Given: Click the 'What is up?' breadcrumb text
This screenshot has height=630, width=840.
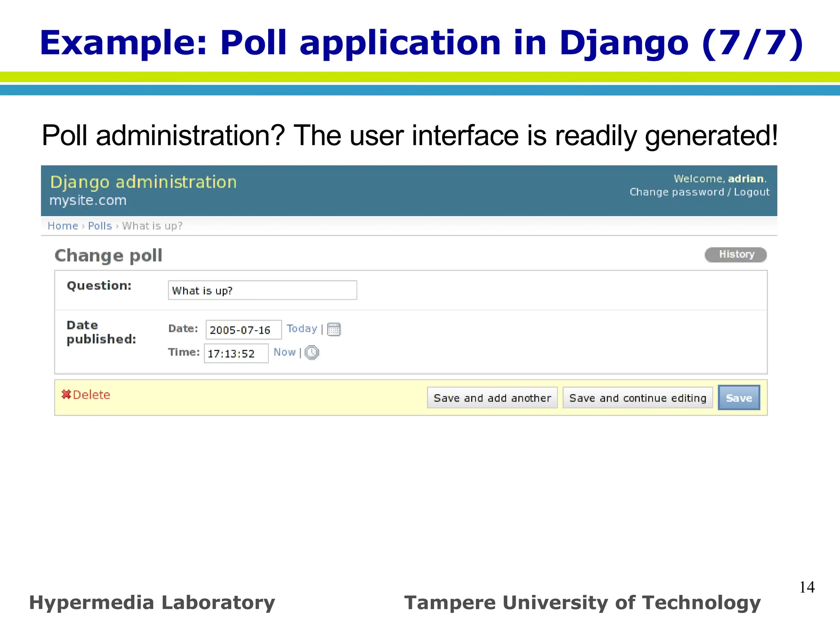Looking at the screenshot, I should [152, 226].
